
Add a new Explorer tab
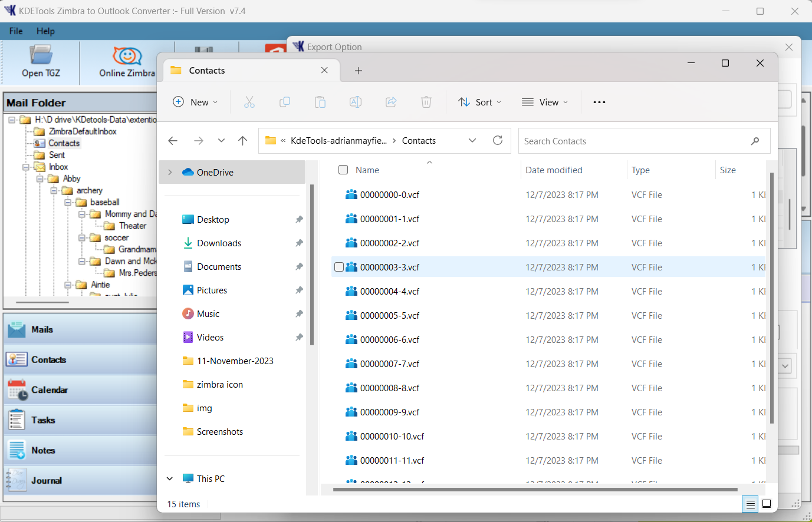359,71
